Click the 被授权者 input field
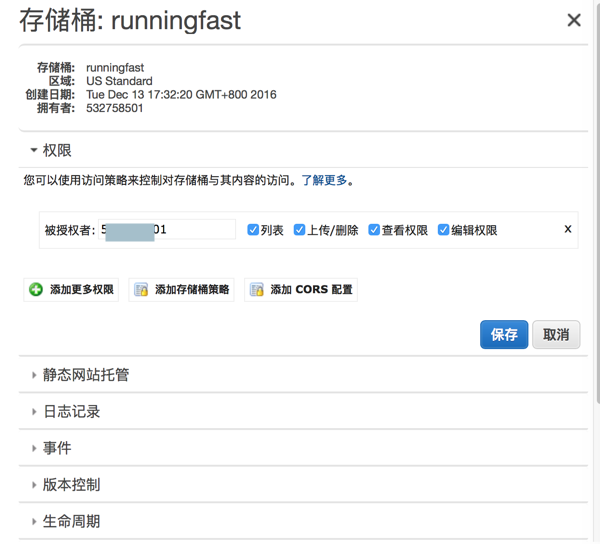This screenshot has height=544, width=600. [167, 230]
